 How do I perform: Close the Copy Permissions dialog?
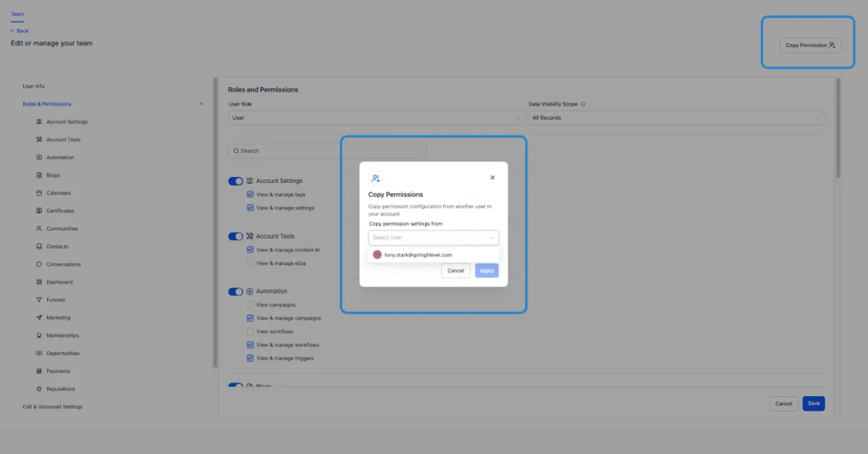[493, 177]
